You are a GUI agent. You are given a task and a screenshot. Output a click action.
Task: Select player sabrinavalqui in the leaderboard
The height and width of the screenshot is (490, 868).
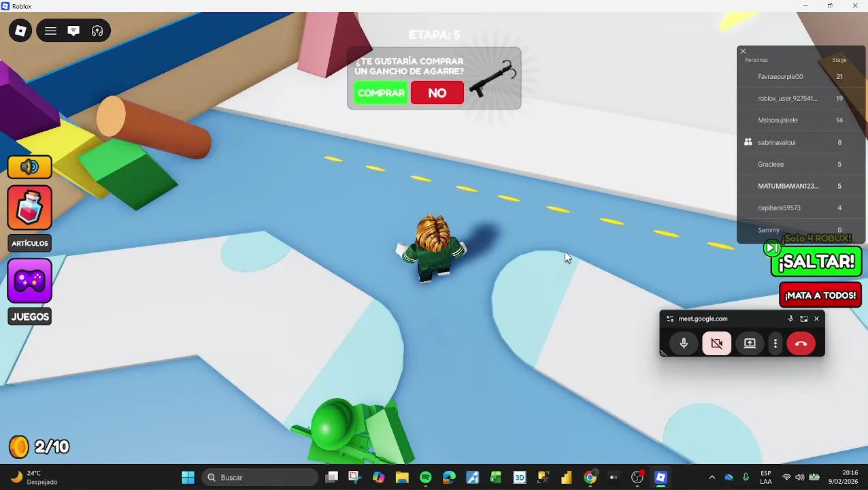(801, 142)
